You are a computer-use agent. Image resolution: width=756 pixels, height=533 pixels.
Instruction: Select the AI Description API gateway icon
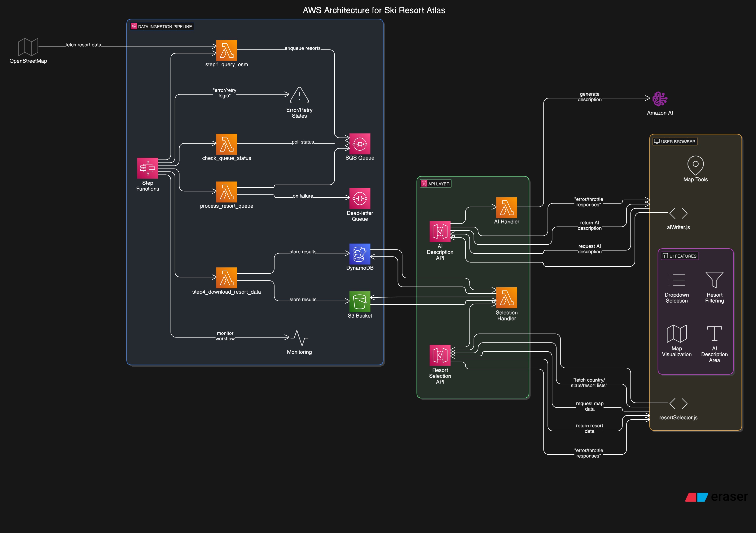point(440,231)
